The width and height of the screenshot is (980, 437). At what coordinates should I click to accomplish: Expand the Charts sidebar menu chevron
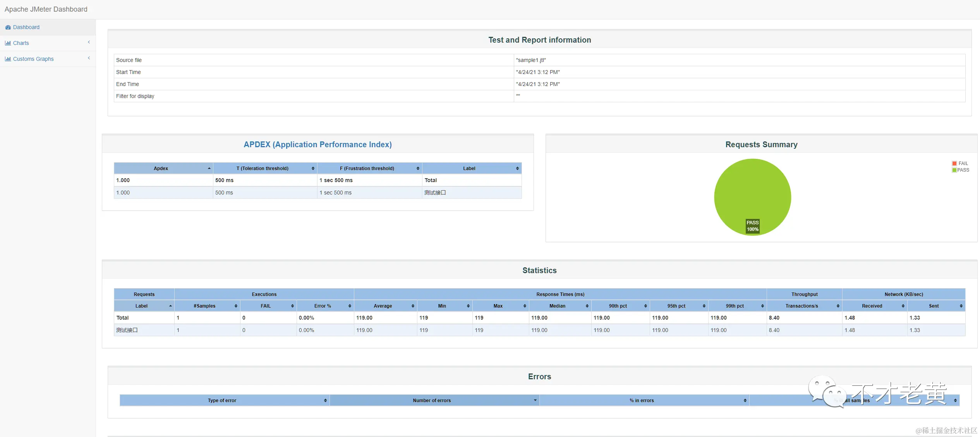click(x=89, y=42)
